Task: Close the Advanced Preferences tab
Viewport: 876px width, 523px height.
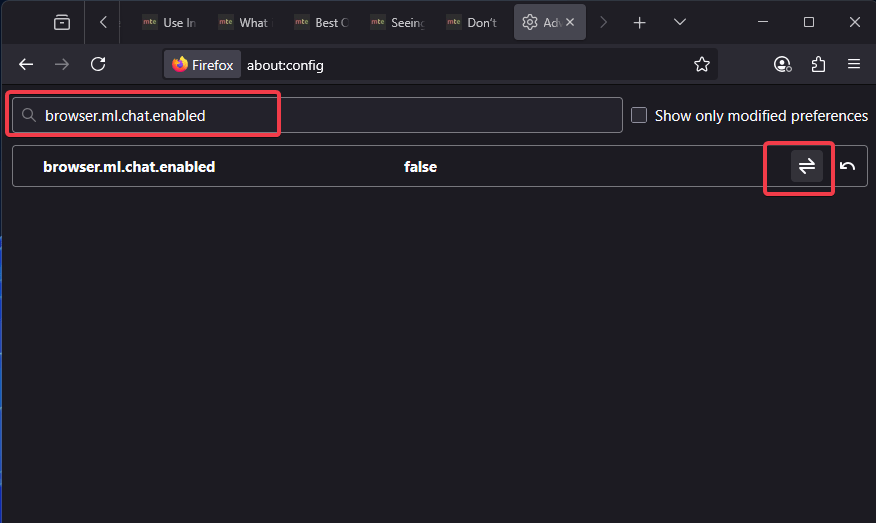Action: [x=570, y=22]
